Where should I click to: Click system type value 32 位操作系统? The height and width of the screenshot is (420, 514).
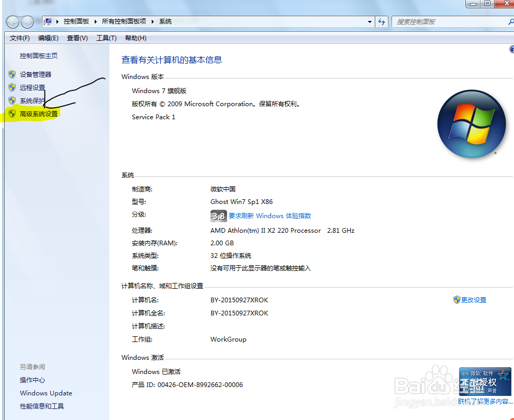(x=231, y=256)
